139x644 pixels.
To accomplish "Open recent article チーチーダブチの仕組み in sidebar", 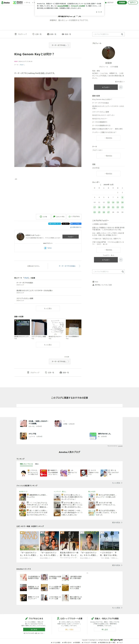I will pos(100,103).
